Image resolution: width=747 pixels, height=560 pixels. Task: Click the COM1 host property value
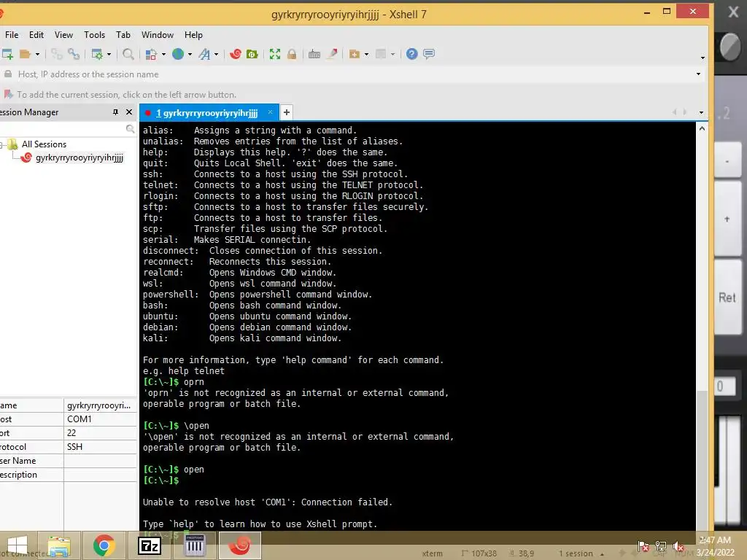pos(79,419)
